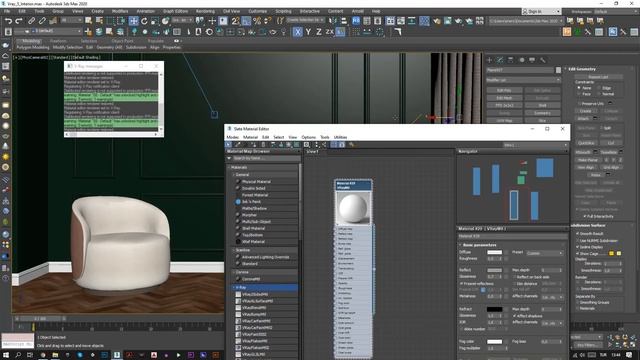
Task: Toggle Affect shadows checkbox
Action: (514, 316)
